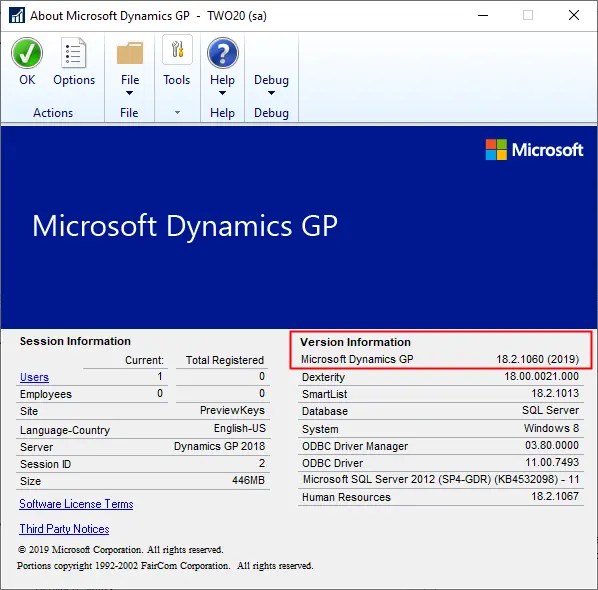The width and height of the screenshot is (598, 590).
Task: Click the Dexterity version 18.00.0021.000
Action: click(542, 376)
